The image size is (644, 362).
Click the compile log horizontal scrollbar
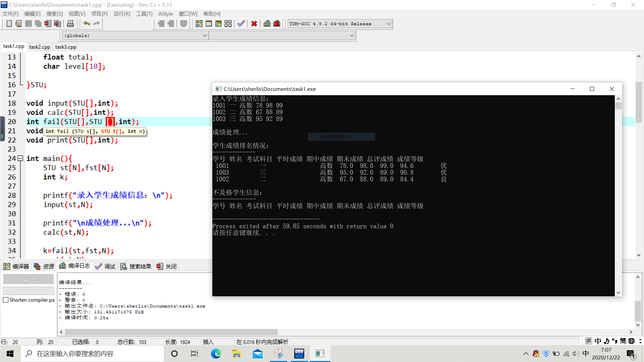[x=171, y=332]
